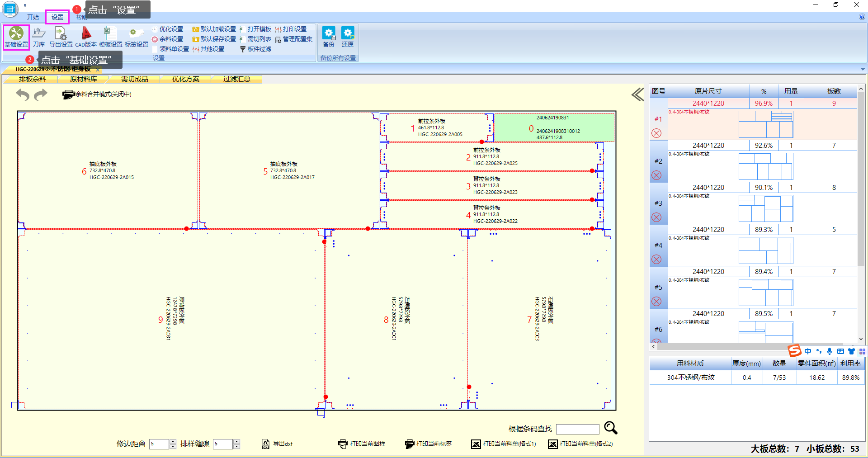
Task: Expand the quick access toolbar dropdown
Action: [25, 5]
